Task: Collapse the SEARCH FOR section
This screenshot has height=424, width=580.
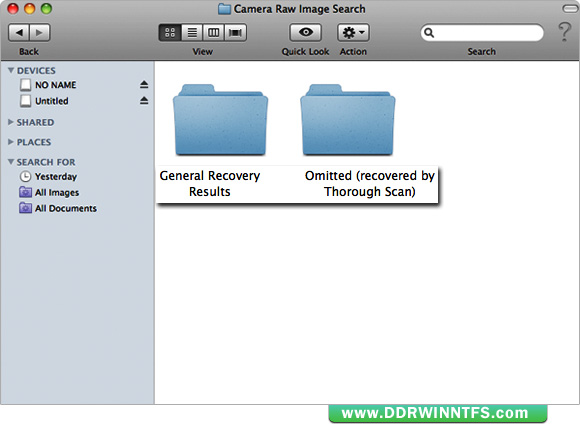Action: click(x=11, y=162)
